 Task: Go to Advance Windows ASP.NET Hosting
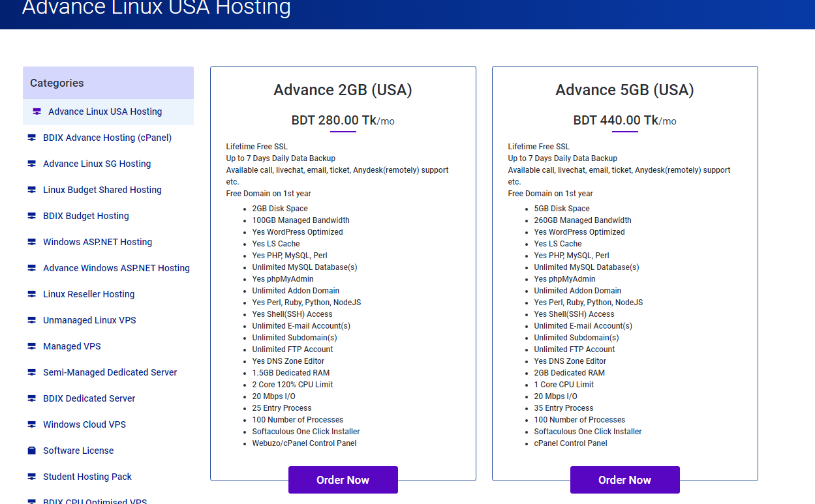[x=116, y=268]
